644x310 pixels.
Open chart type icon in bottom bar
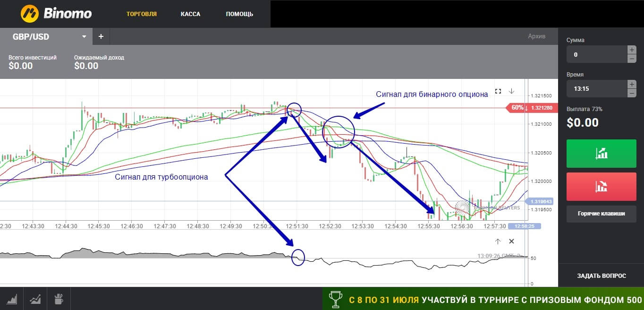coord(11,299)
